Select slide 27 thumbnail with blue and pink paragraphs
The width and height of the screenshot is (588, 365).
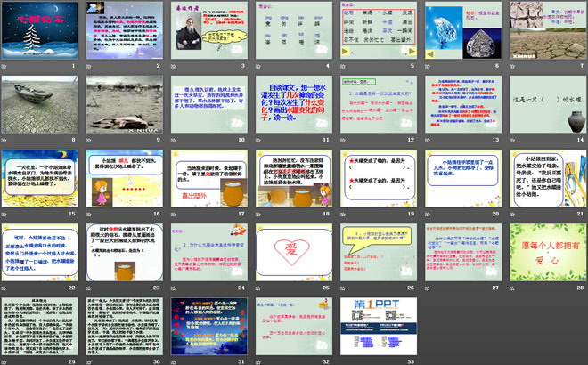(x=463, y=252)
